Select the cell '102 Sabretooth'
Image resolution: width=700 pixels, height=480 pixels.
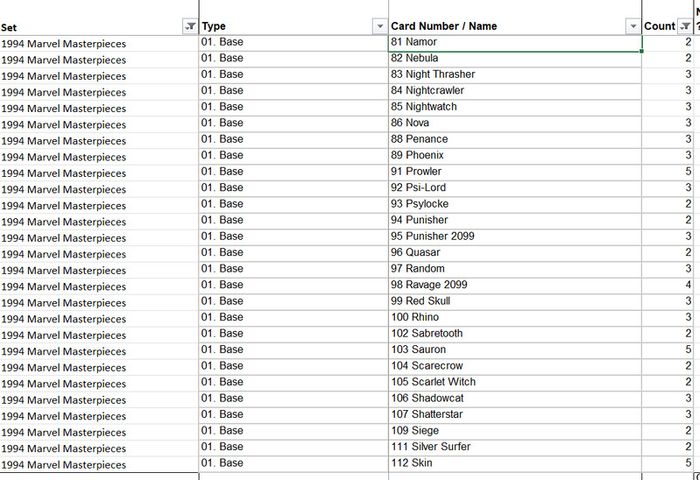(x=515, y=334)
